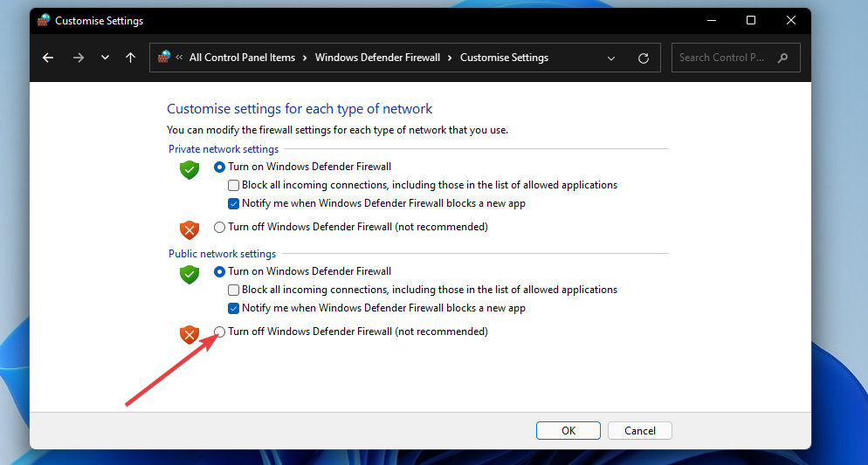Open Windows Defender Firewall breadcrumb

pos(377,58)
